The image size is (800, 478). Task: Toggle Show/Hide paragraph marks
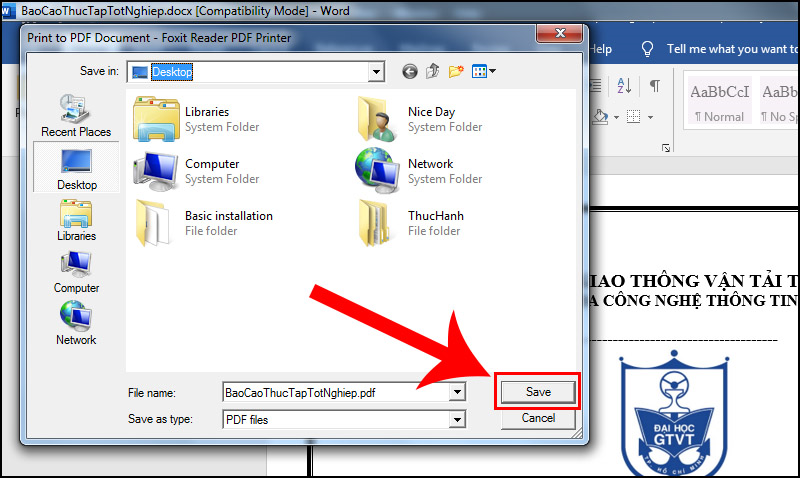654,87
